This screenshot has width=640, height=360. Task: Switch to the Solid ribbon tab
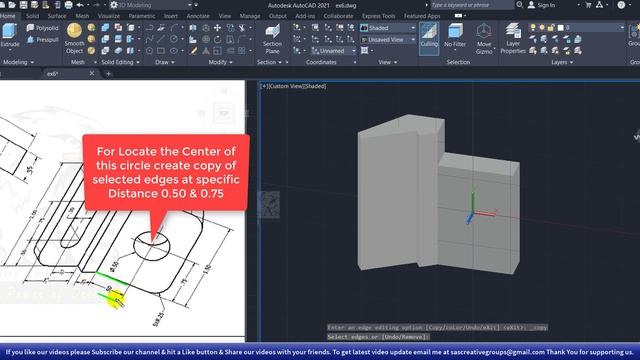32,16
